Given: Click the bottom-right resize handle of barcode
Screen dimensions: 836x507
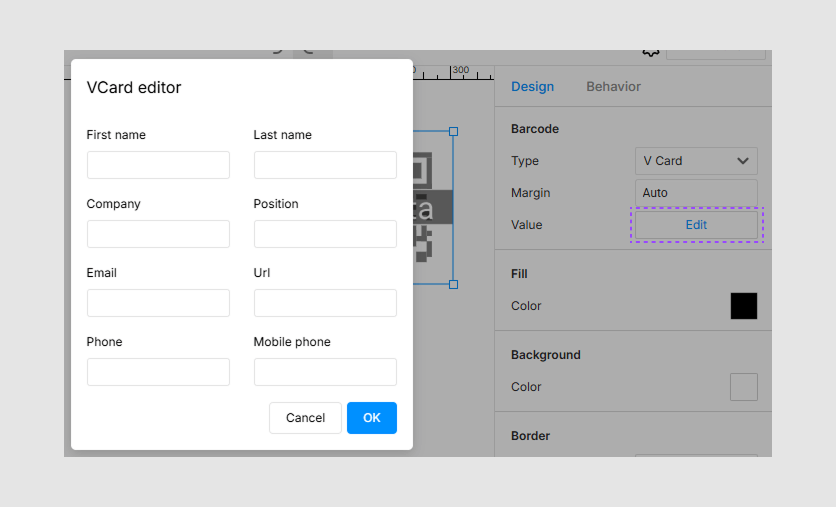Looking at the screenshot, I should (453, 284).
